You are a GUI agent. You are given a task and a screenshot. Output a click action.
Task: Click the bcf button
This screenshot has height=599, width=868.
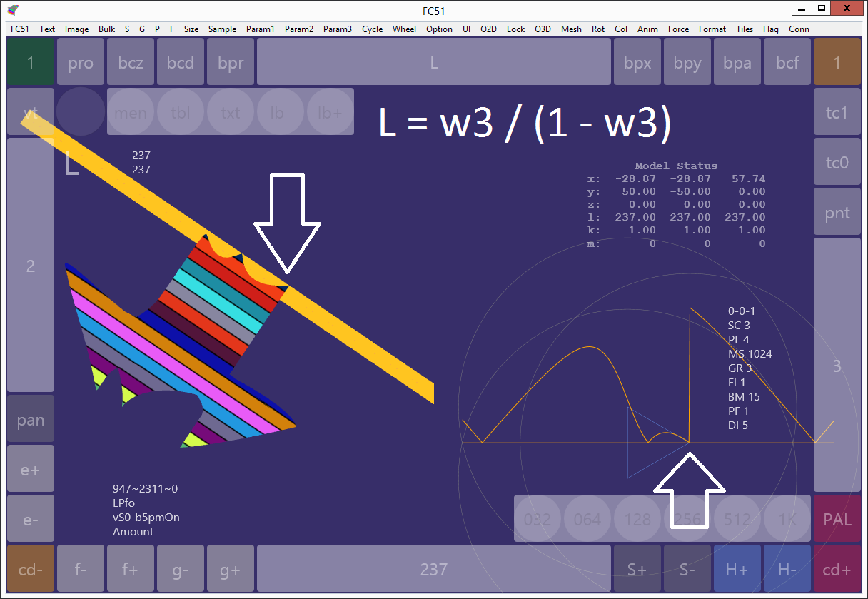tap(787, 62)
